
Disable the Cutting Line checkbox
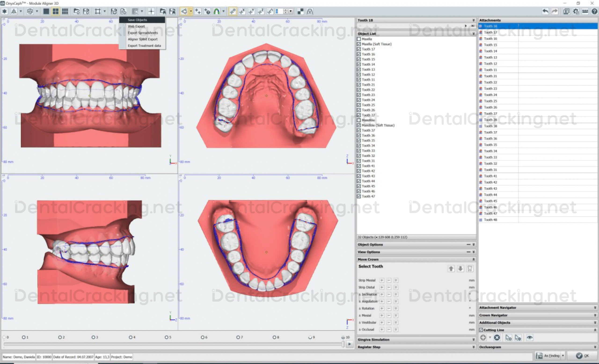point(481,330)
